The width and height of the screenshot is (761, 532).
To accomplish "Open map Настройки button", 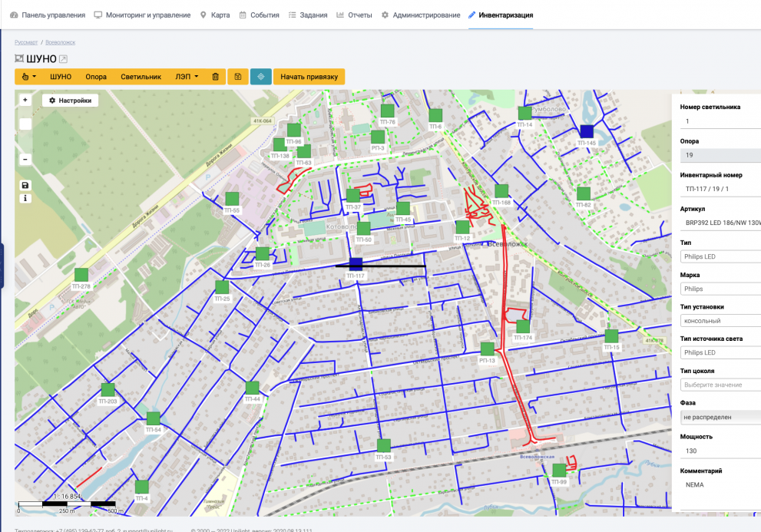I will [x=70, y=101].
